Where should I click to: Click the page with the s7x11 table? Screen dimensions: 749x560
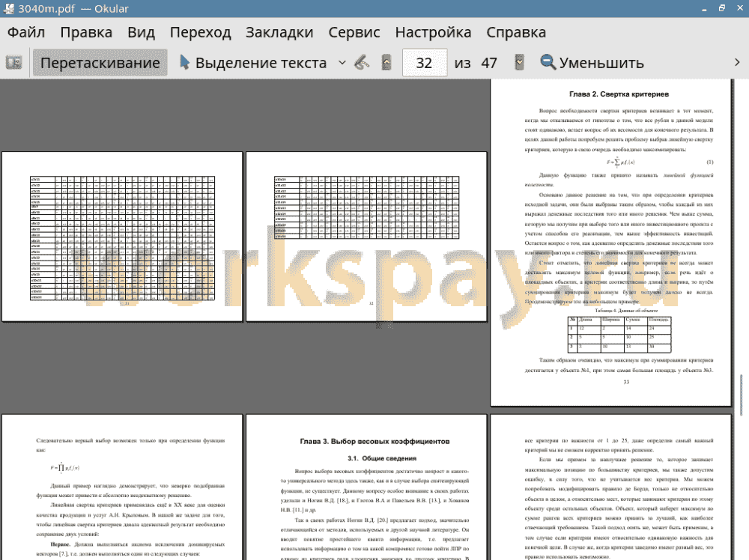tap(122, 237)
